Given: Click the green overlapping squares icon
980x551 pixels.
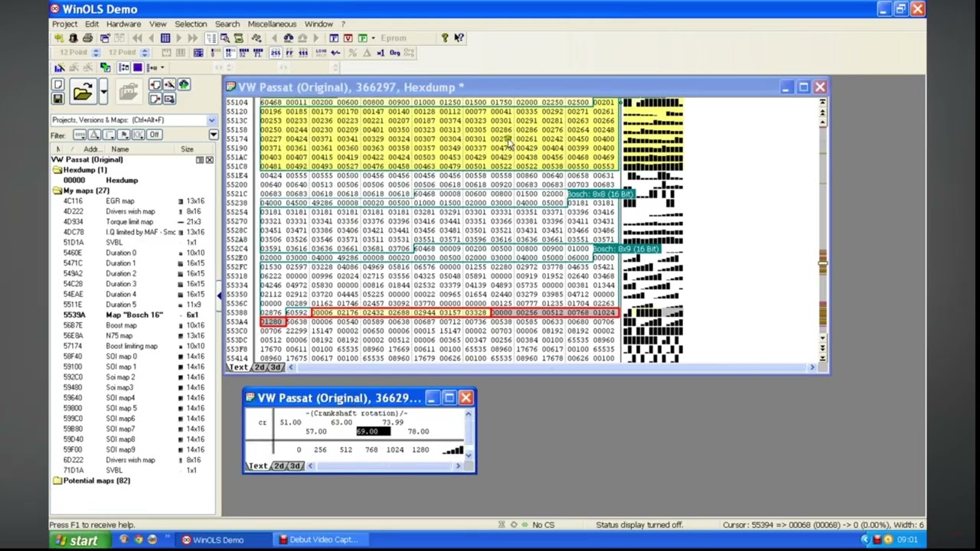Looking at the screenshot, I should point(106,67).
